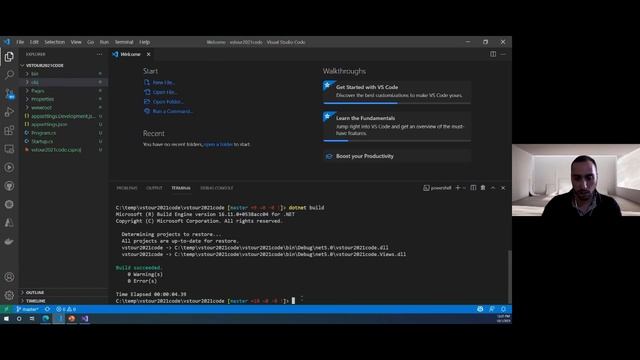Open appsettings.json file in explorer
This screenshot has width=640, height=360.
pos(49,124)
